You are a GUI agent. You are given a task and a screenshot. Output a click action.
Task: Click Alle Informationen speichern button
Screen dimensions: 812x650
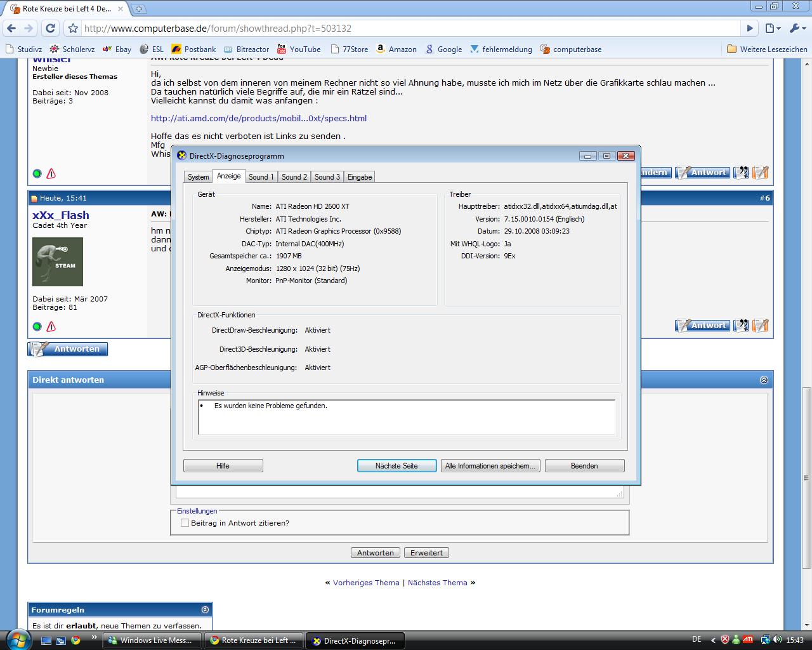click(490, 466)
